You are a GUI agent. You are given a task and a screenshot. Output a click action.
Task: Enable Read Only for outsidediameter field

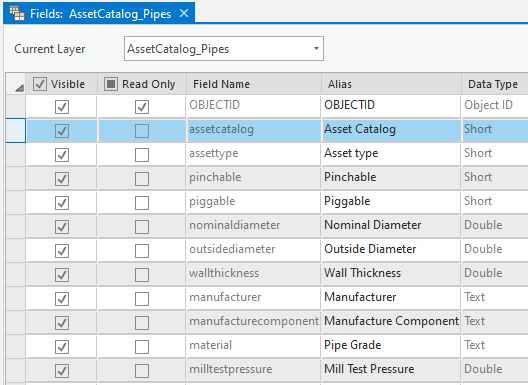click(142, 251)
